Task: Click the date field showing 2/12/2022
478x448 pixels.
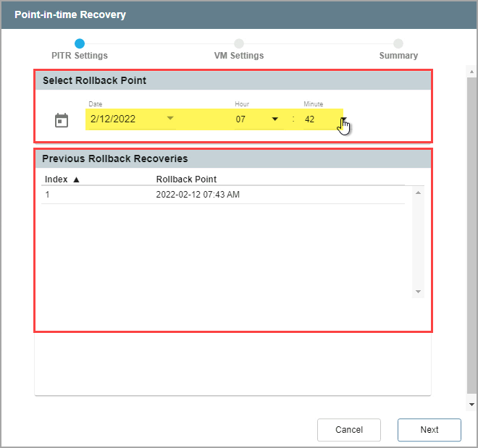Action: click(x=123, y=119)
